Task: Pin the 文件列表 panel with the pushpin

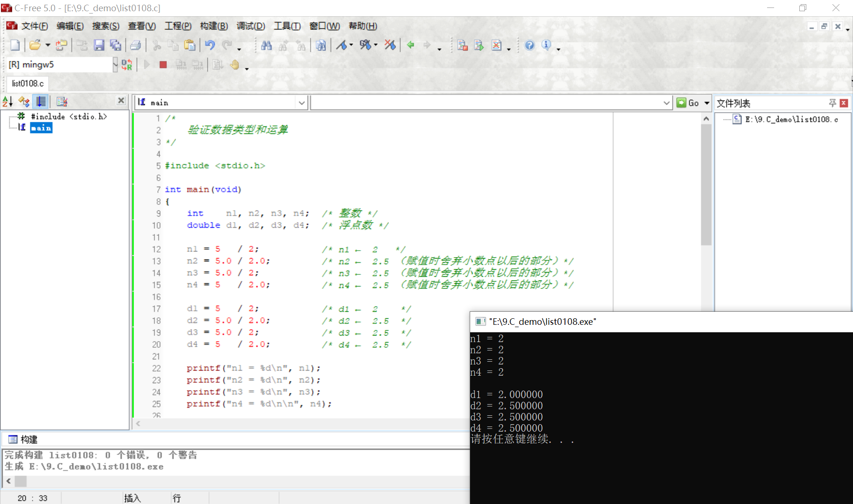Action: point(832,103)
